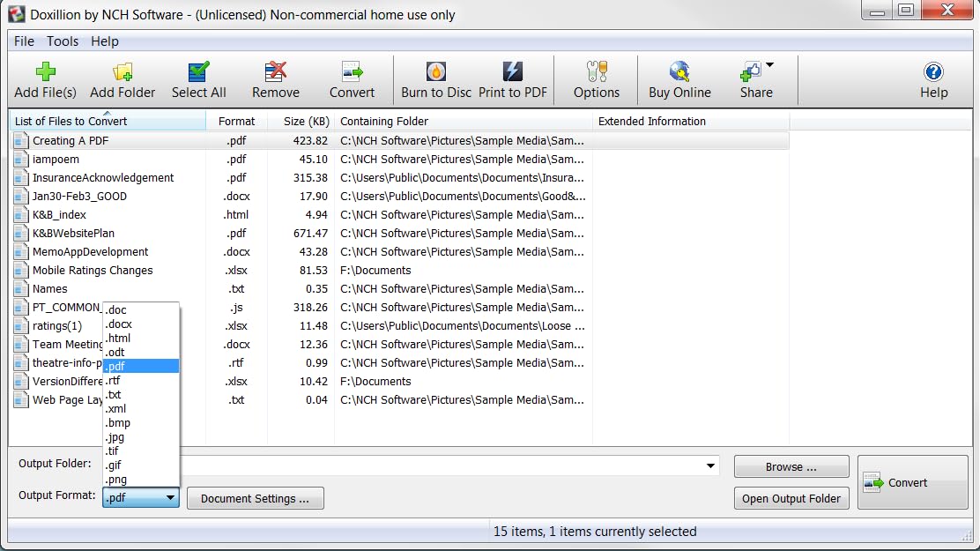Choose .xml from the format list
Viewport: 980px width, 551px height.
141,408
